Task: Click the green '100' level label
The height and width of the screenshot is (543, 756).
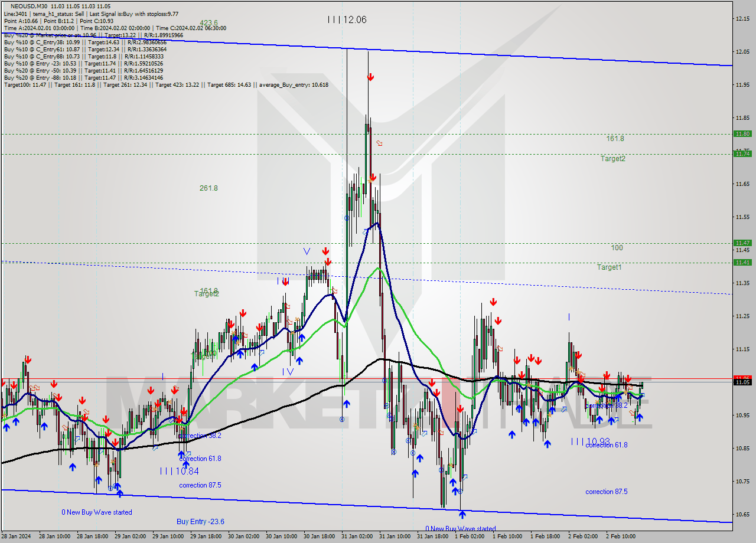Action: pos(617,248)
